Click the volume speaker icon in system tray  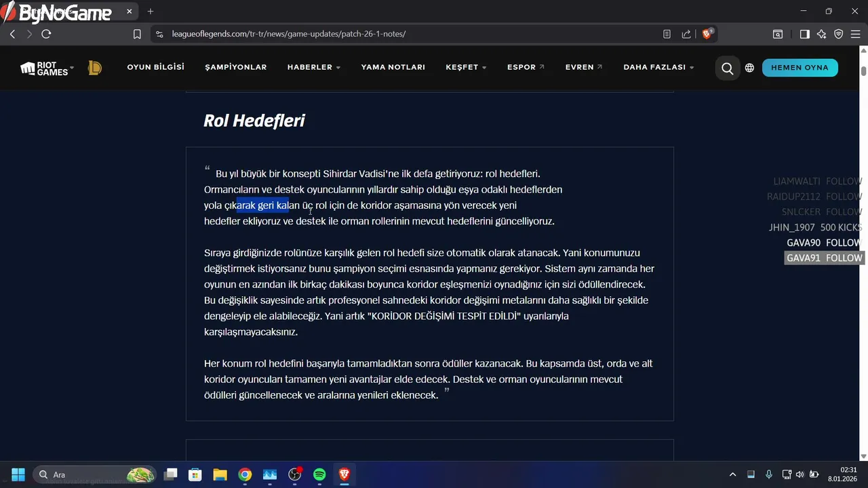800,474
